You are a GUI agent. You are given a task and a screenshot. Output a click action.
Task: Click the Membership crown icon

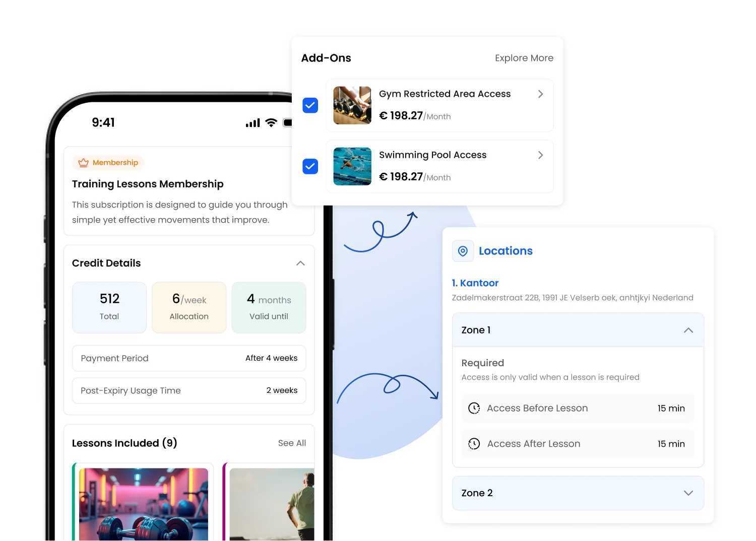[84, 163]
